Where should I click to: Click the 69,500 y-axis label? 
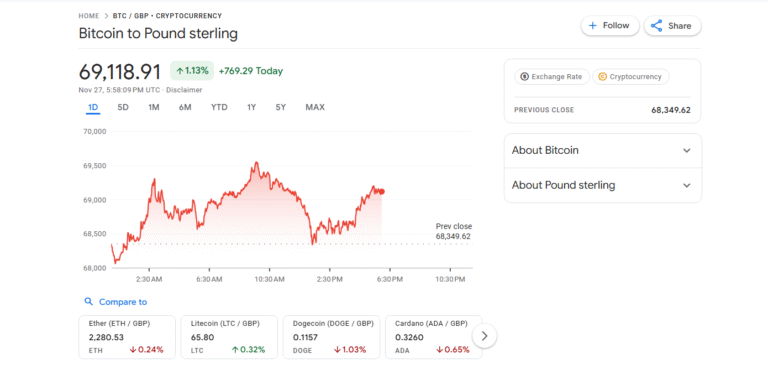pyautogui.click(x=95, y=166)
